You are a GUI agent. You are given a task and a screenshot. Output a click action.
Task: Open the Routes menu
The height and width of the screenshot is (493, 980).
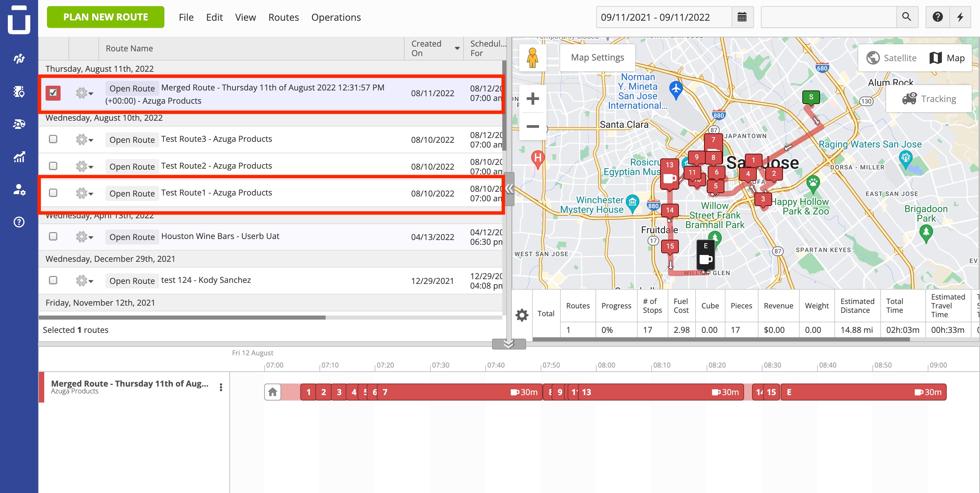(x=283, y=17)
